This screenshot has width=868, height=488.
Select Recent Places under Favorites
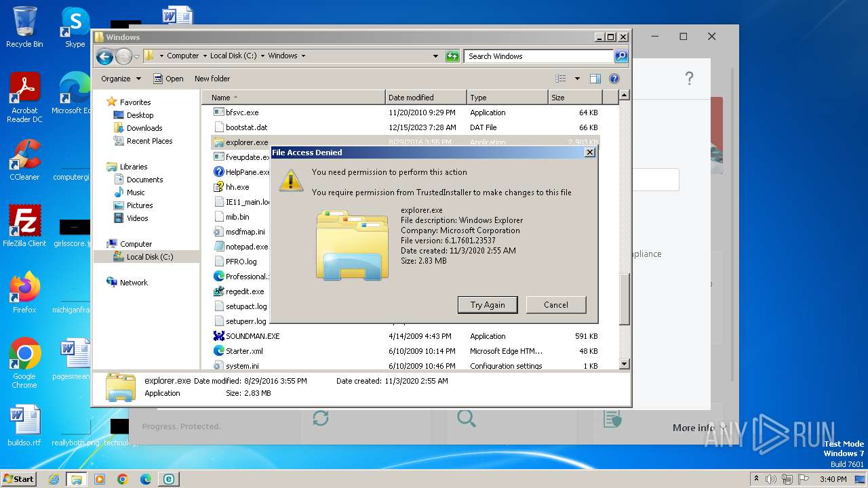coord(143,141)
